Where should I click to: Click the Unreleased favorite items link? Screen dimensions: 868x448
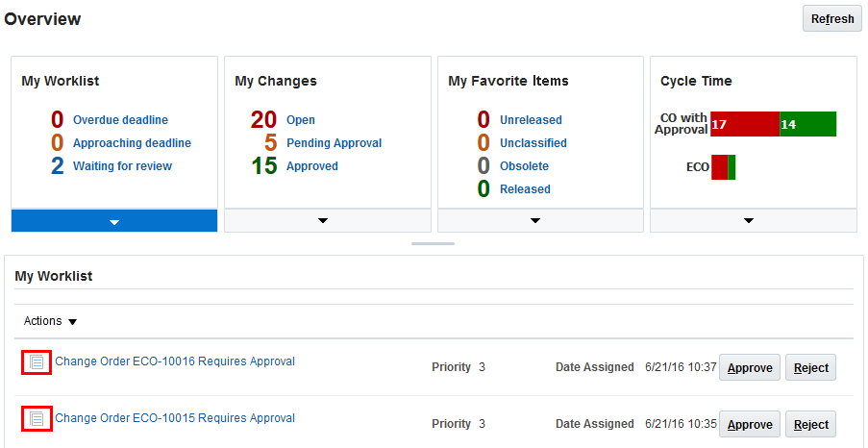pos(531,120)
